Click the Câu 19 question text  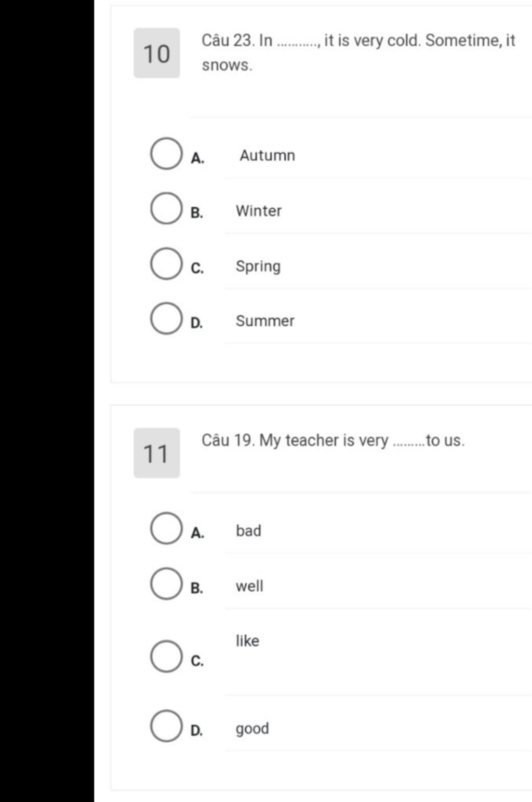tap(333, 440)
